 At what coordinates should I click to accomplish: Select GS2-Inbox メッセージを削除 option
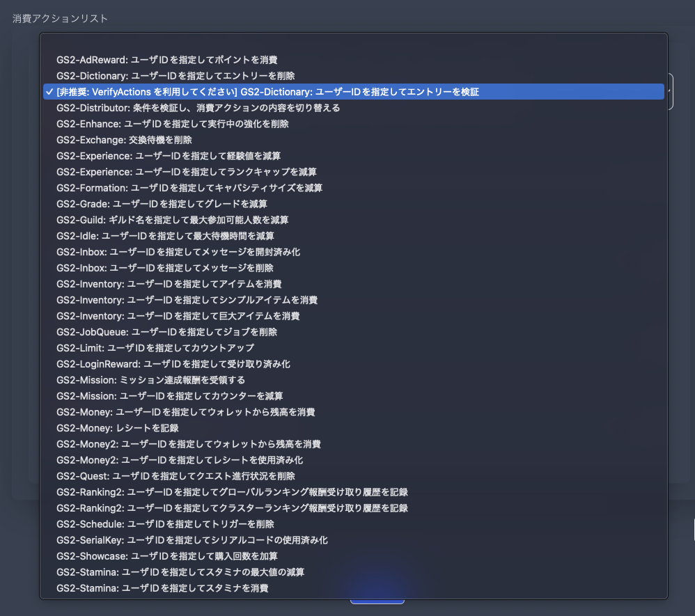(x=353, y=268)
